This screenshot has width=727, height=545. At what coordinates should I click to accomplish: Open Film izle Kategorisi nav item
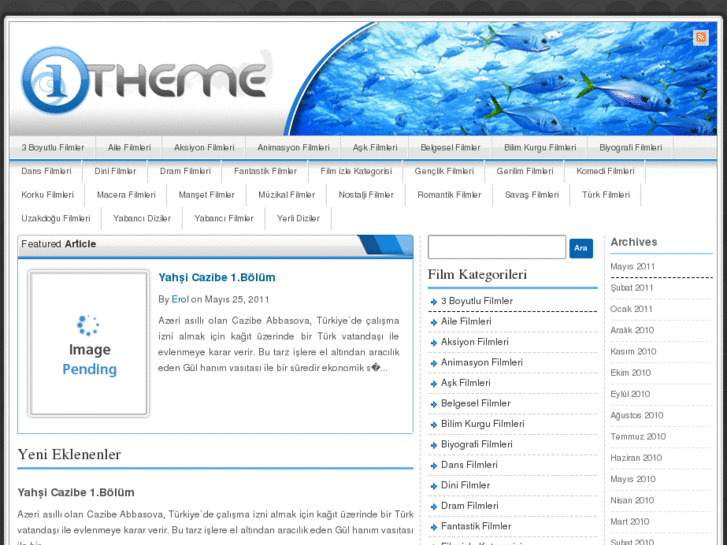click(x=356, y=171)
